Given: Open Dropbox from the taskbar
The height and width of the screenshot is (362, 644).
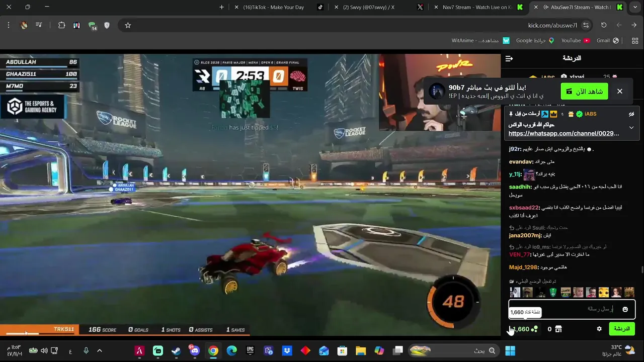Looking at the screenshot, I should tap(287, 350).
